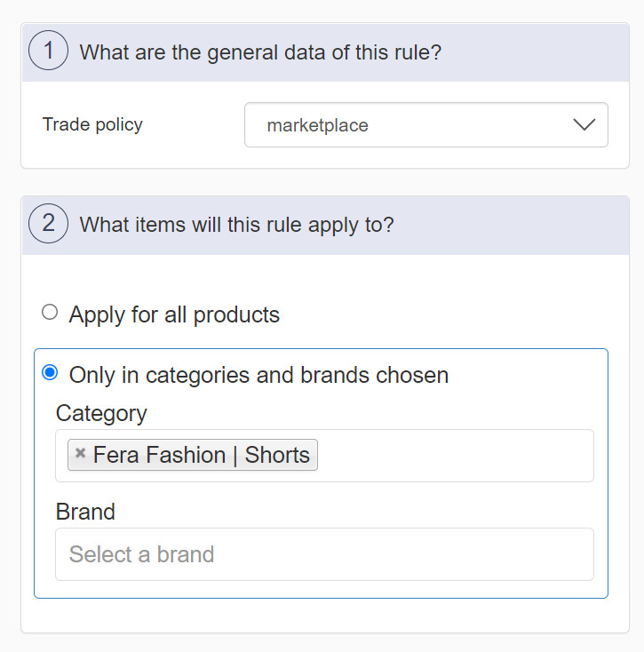Image resolution: width=644 pixels, height=652 pixels.
Task: Click the step 1 circled number icon
Action: [x=49, y=51]
